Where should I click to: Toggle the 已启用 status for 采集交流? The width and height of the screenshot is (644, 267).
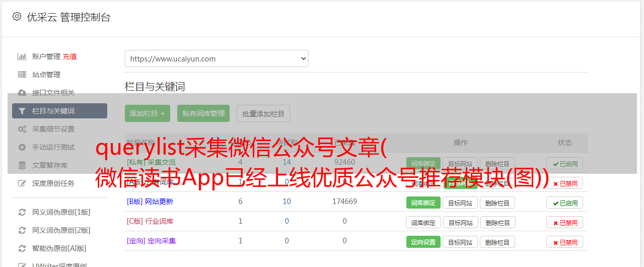pyautogui.click(x=565, y=164)
